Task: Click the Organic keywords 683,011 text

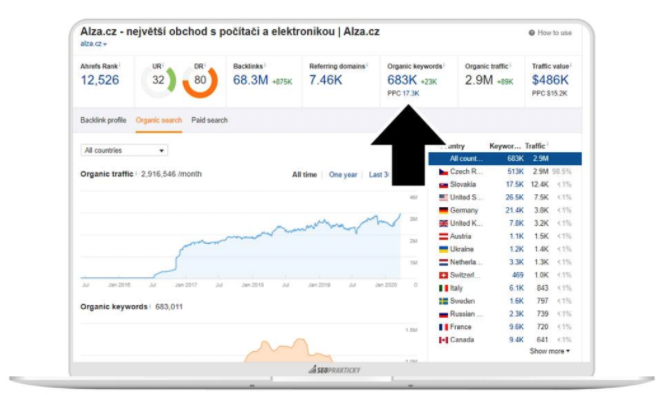Action: coord(131,307)
